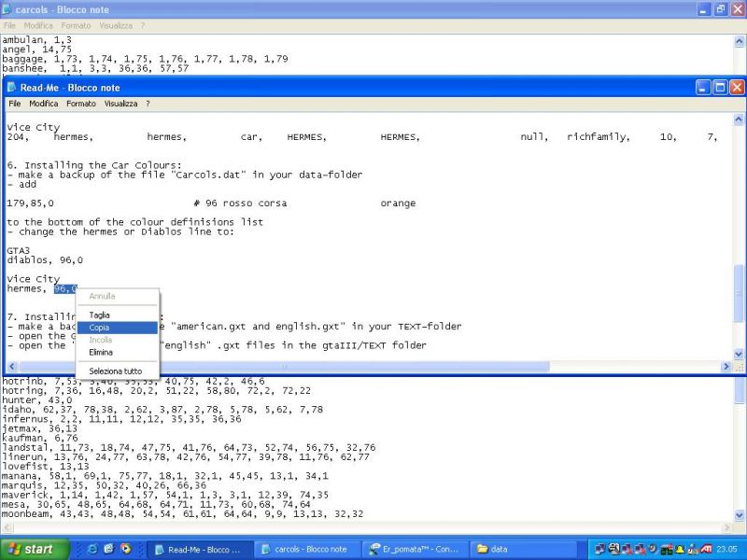Launch Internet Explorer from quick launch
747x560 pixels.
[x=108, y=549]
